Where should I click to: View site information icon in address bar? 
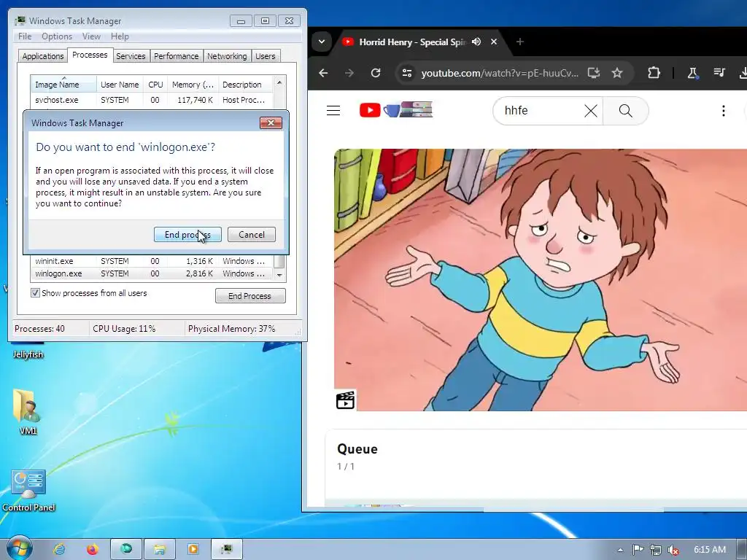click(407, 73)
